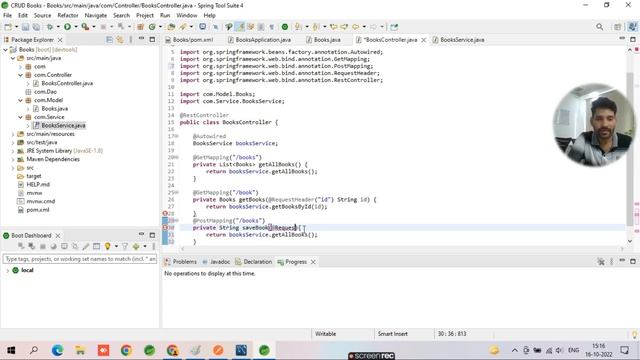The height and width of the screenshot is (360, 640).
Task: Collapse the com.Controller package
Action: pos(20,75)
